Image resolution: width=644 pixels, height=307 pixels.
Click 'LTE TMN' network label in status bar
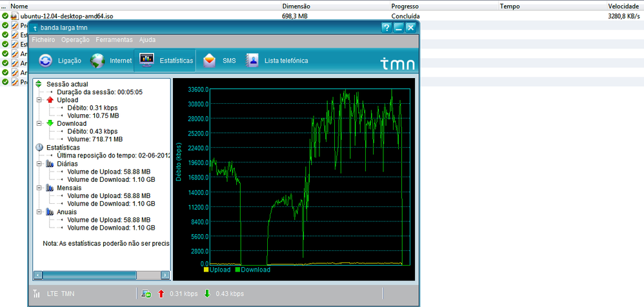click(x=61, y=294)
